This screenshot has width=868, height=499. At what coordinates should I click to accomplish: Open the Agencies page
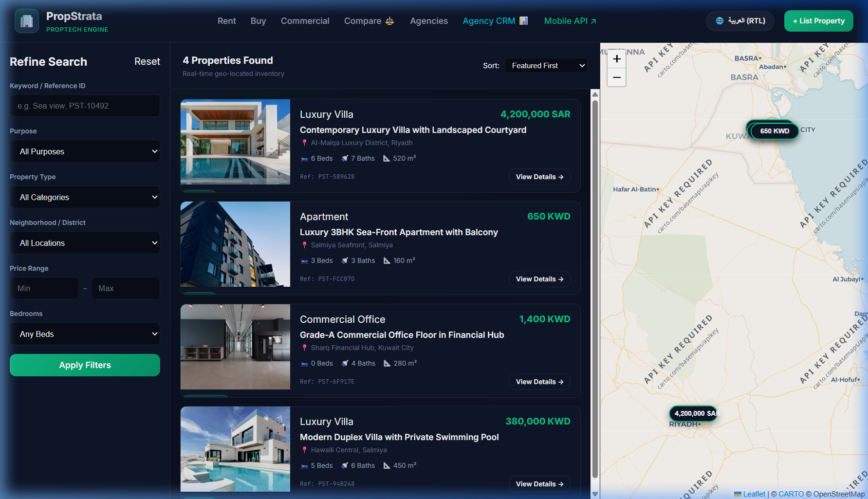click(429, 21)
